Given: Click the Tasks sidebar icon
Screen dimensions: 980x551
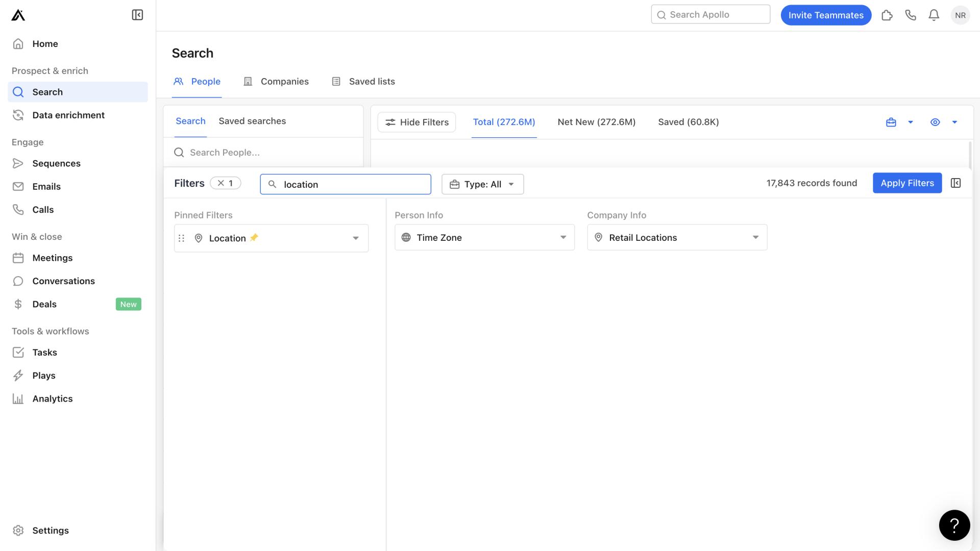Looking at the screenshot, I should click(x=18, y=352).
